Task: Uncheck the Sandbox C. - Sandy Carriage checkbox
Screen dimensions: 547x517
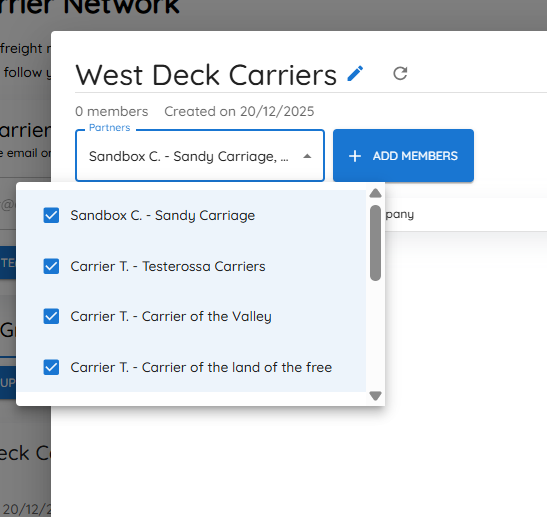Action: click(51, 215)
